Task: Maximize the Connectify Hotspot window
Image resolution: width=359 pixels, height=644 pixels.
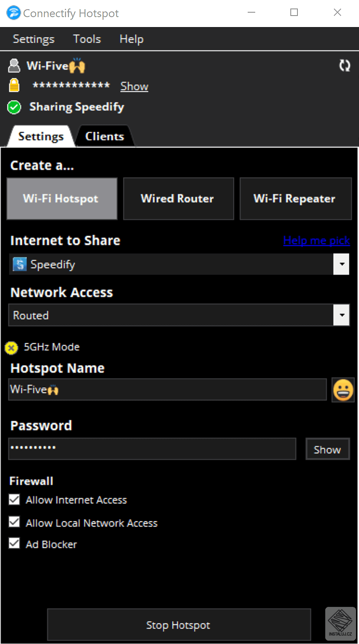Action: [294, 13]
